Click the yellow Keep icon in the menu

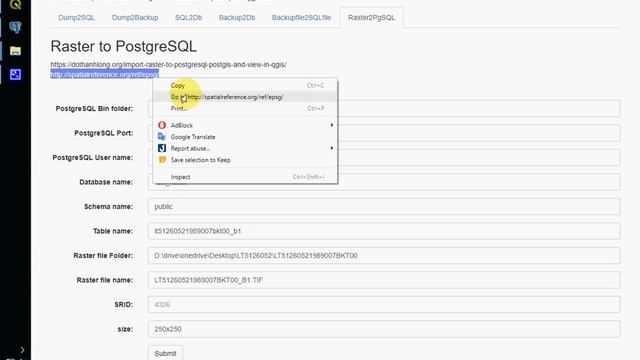point(162,159)
